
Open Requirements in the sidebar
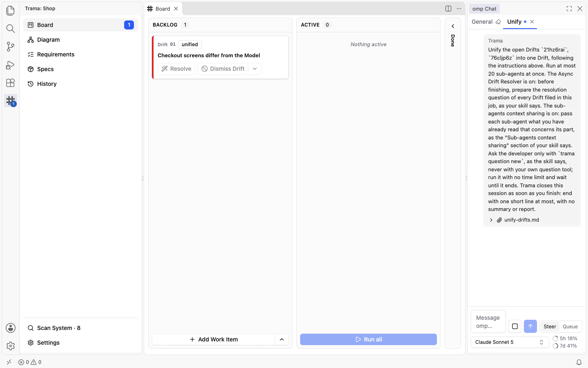[x=80, y=54]
